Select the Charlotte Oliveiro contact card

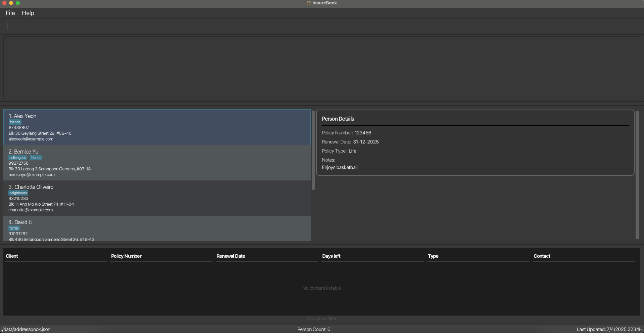[157, 198]
